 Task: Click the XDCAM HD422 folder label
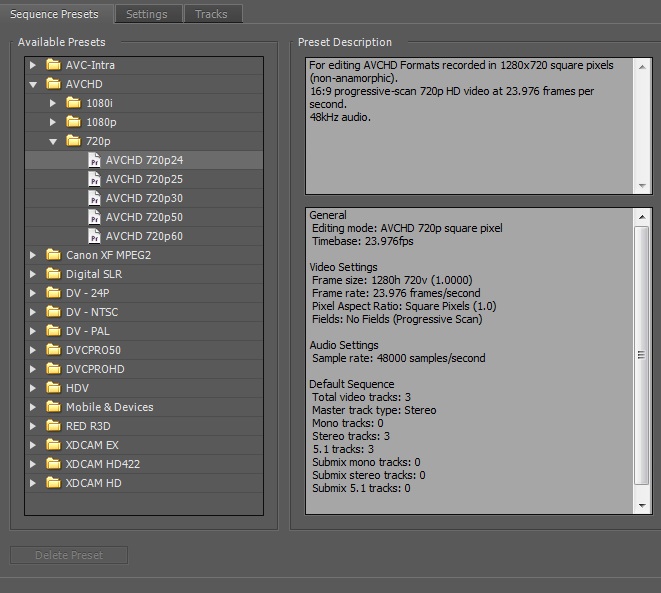click(x=103, y=464)
